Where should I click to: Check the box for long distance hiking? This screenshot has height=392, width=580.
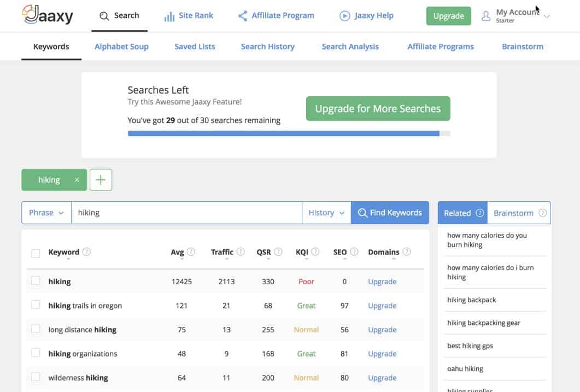click(36, 329)
